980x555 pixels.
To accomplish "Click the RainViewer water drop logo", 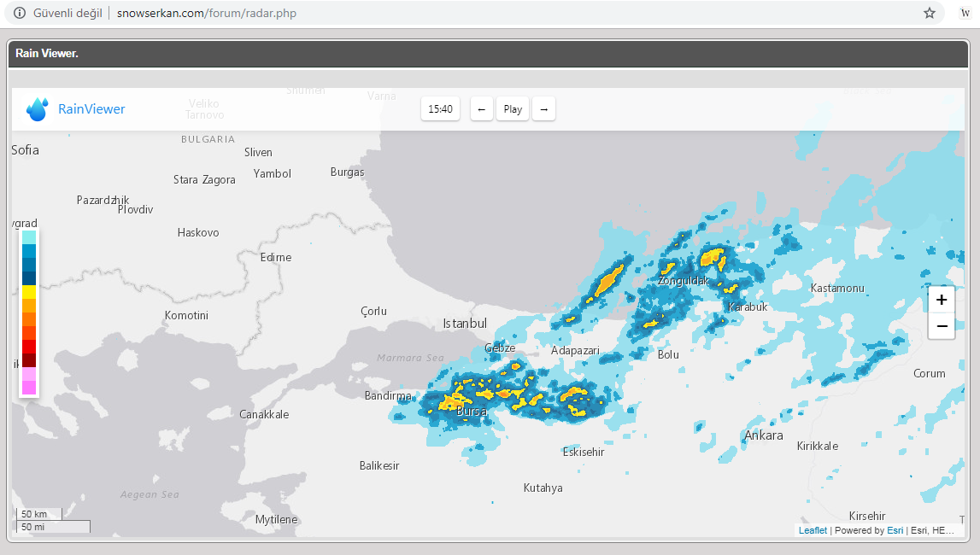I will pyautogui.click(x=38, y=109).
